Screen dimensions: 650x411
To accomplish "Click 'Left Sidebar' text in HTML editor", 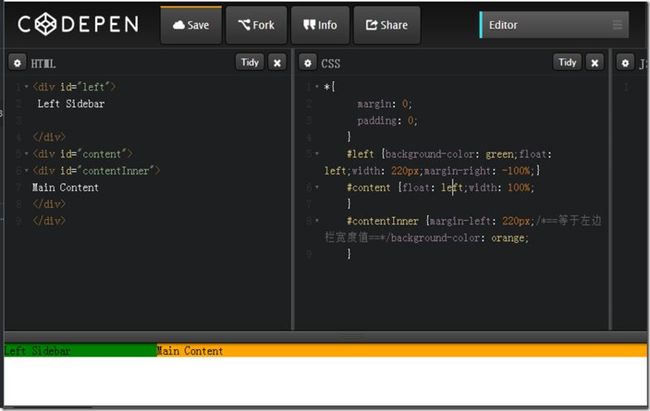I will click(71, 104).
